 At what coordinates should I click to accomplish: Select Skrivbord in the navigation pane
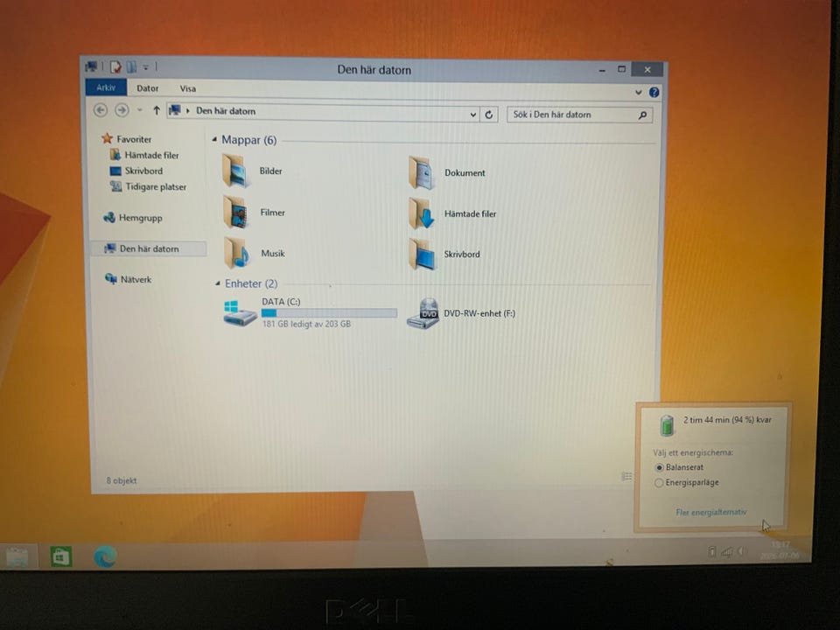click(x=136, y=171)
